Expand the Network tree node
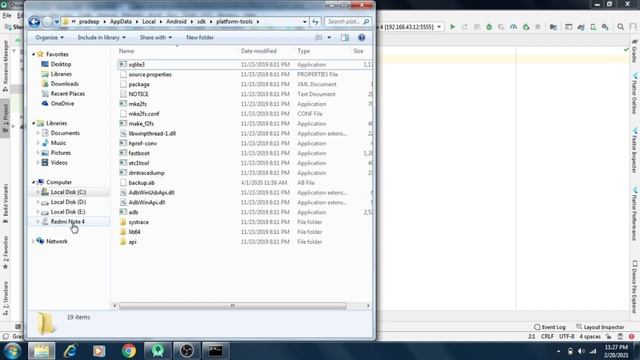 33,241
